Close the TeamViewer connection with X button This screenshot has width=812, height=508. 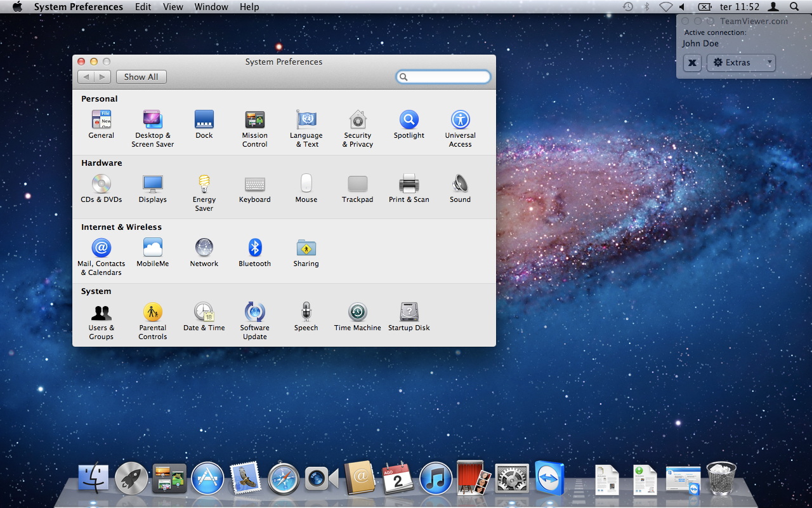pyautogui.click(x=692, y=63)
